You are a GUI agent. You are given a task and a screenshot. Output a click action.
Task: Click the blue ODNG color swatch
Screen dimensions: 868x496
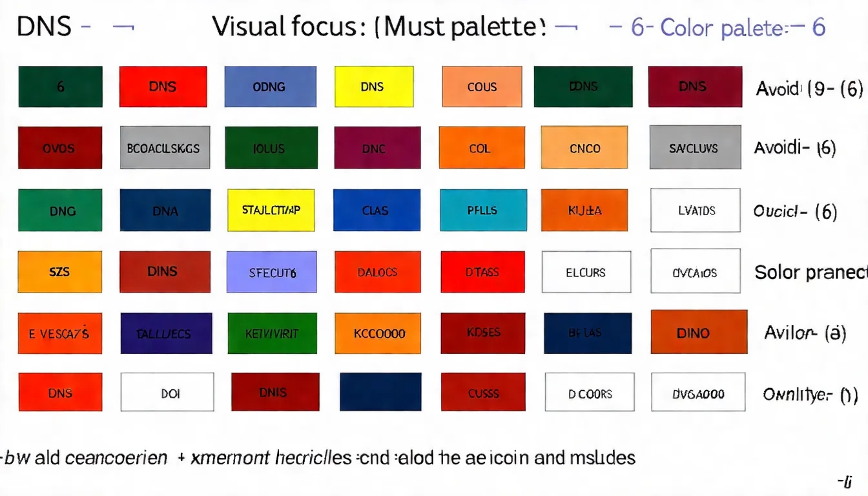[x=269, y=87]
